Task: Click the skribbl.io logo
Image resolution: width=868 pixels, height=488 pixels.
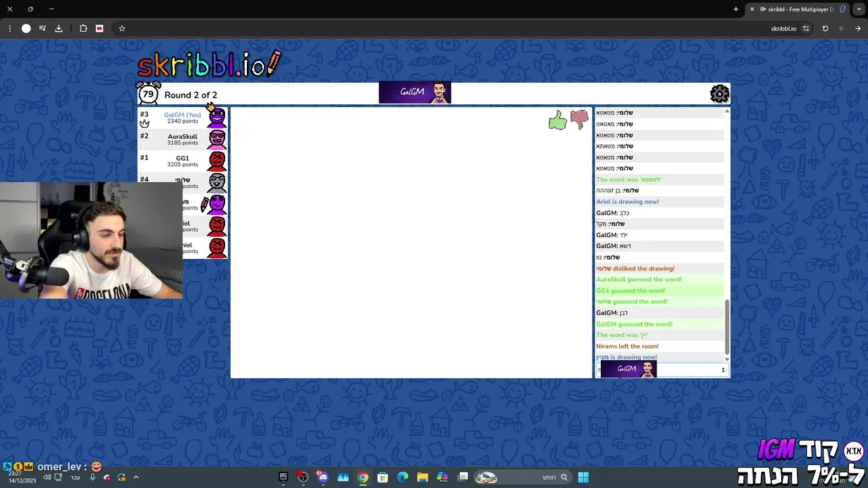Action: click(x=209, y=64)
